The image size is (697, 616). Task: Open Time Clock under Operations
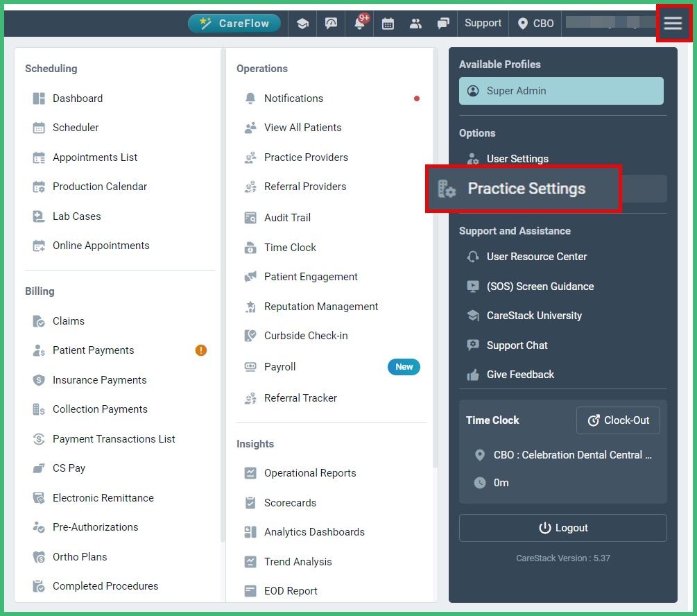(x=290, y=248)
